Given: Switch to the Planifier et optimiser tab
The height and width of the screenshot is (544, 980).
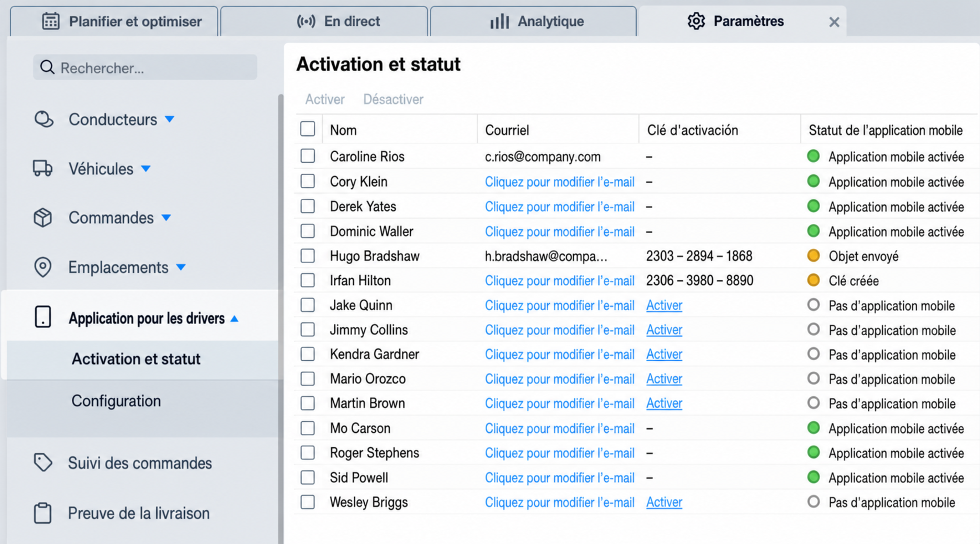Looking at the screenshot, I should tap(114, 21).
